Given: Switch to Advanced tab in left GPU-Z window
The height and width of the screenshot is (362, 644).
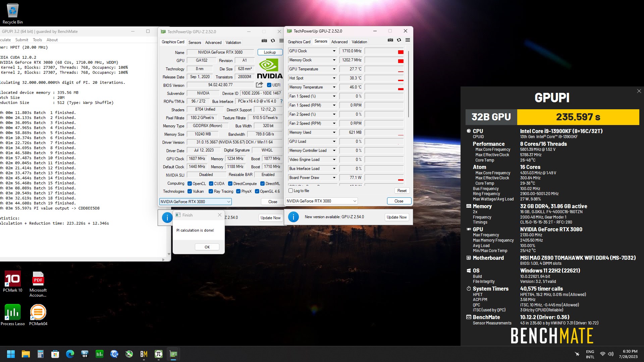Looking at the screenshot, I should 213,43.
